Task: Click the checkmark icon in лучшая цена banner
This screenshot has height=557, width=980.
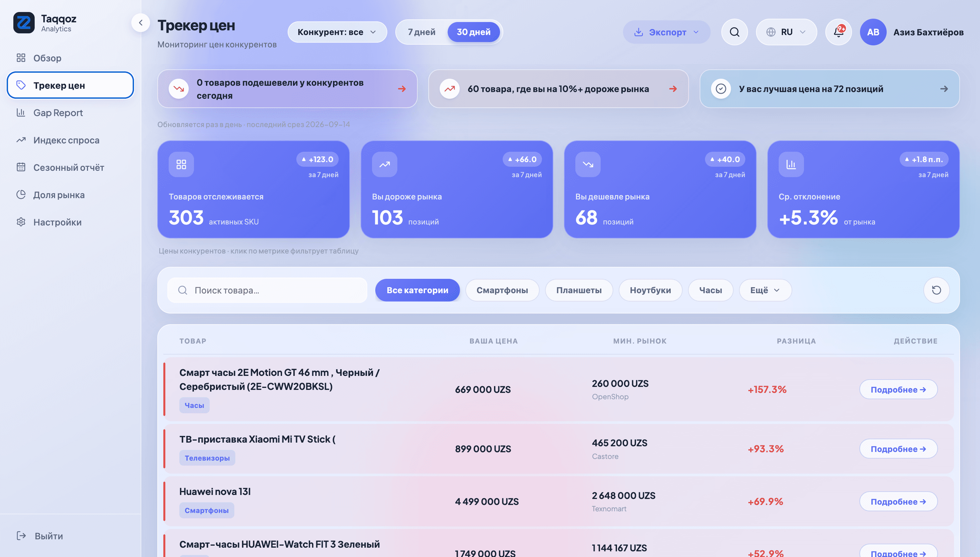Action: [x=721, y=89]
